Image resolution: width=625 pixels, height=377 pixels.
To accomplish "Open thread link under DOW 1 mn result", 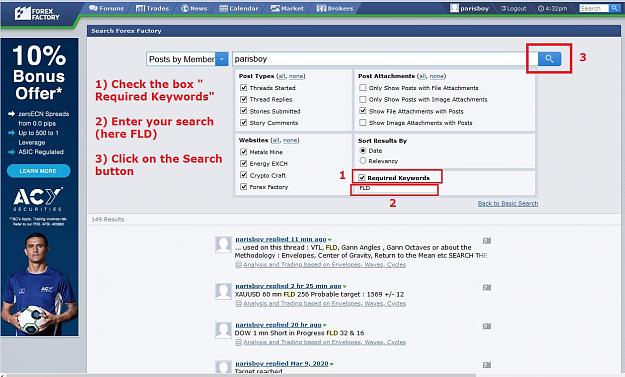I will click(x=324, y=342).
